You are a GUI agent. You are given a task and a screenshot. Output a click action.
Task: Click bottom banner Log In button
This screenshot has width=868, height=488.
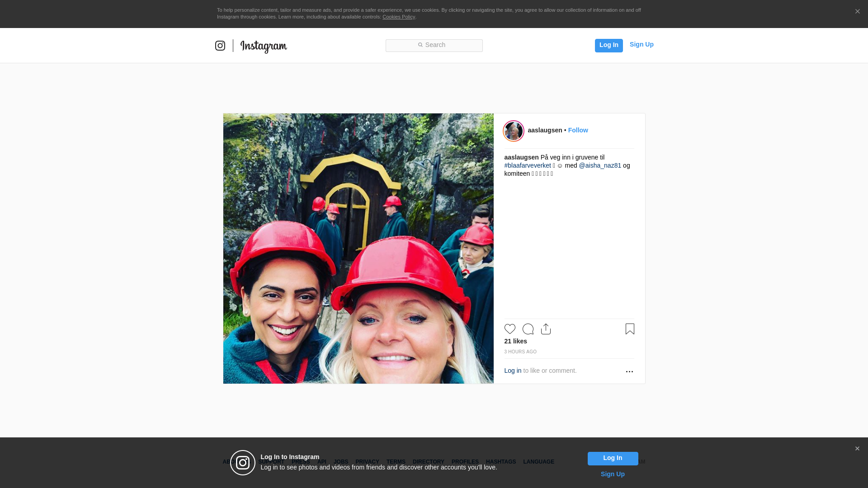click(613, 459)
